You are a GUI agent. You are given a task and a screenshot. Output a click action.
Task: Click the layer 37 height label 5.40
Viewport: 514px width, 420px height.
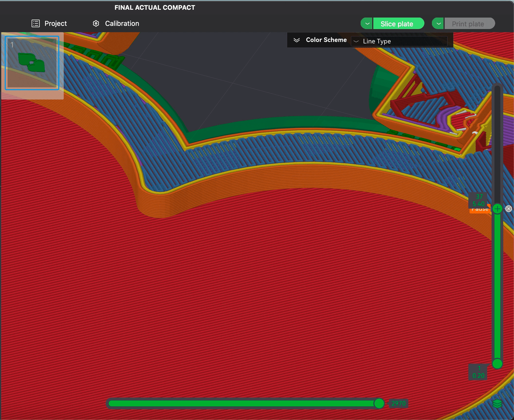point(478,204)
